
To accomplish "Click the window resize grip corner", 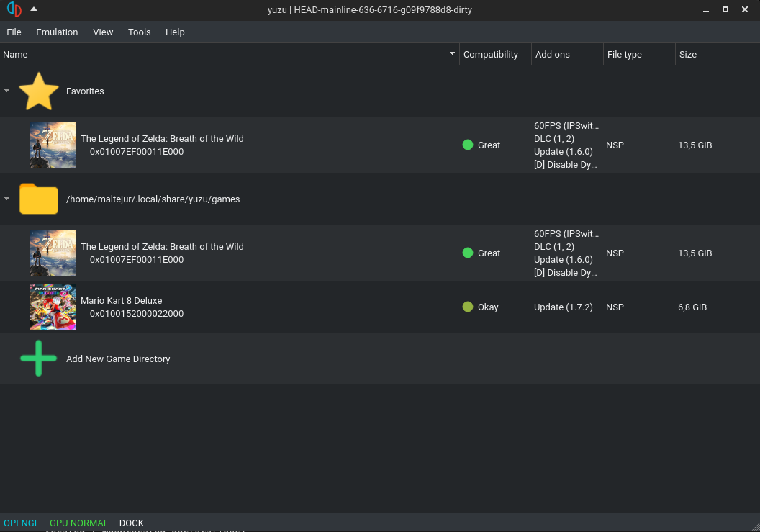I will pos(755,527).
